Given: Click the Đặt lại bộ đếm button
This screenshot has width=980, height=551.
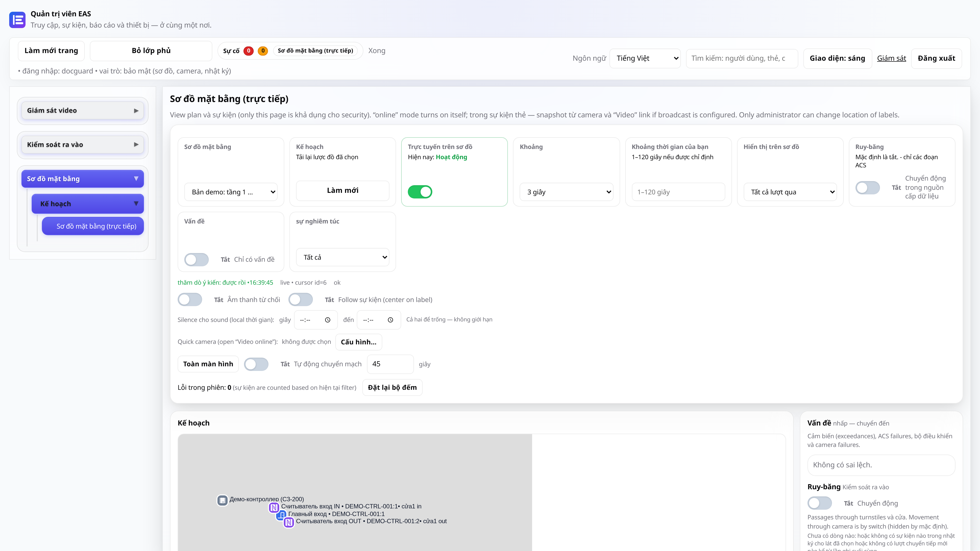Looking at the screenshot, I should coord(392,387).
